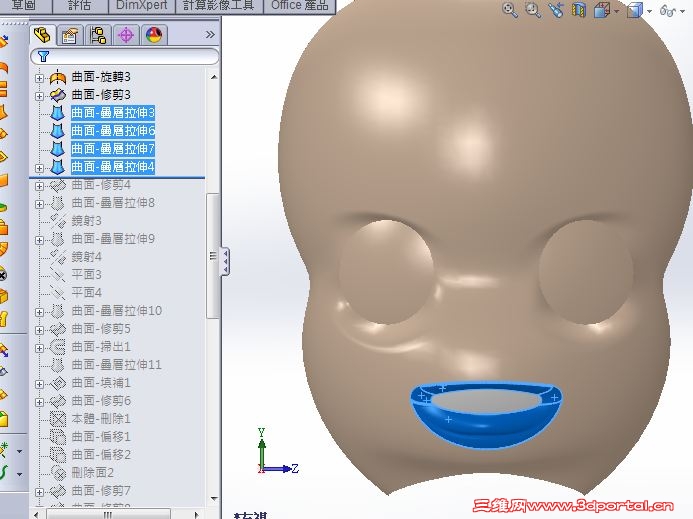
Task: Click the 曲面-掃出1 sweep surface icon
Action: tap(58, 347)
